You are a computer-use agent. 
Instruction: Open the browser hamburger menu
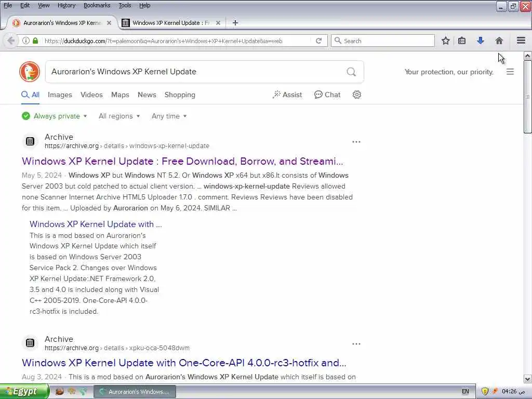(521, 41)
